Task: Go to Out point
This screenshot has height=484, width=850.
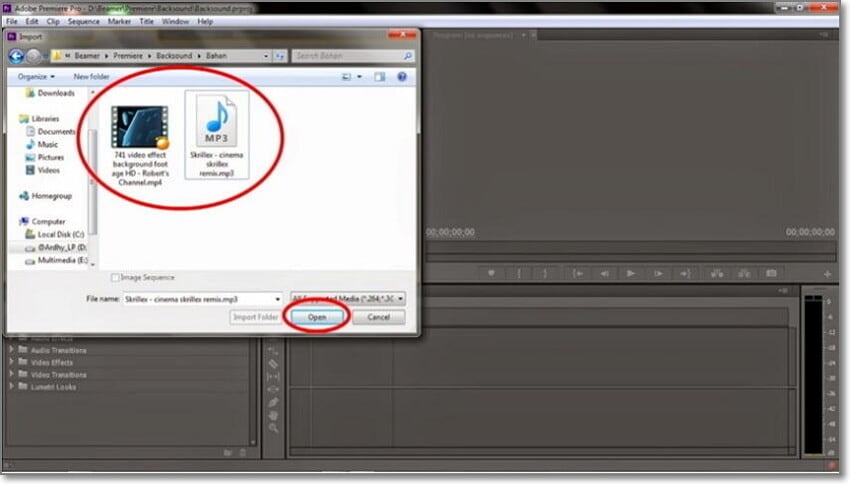Action: coord(685,274)
